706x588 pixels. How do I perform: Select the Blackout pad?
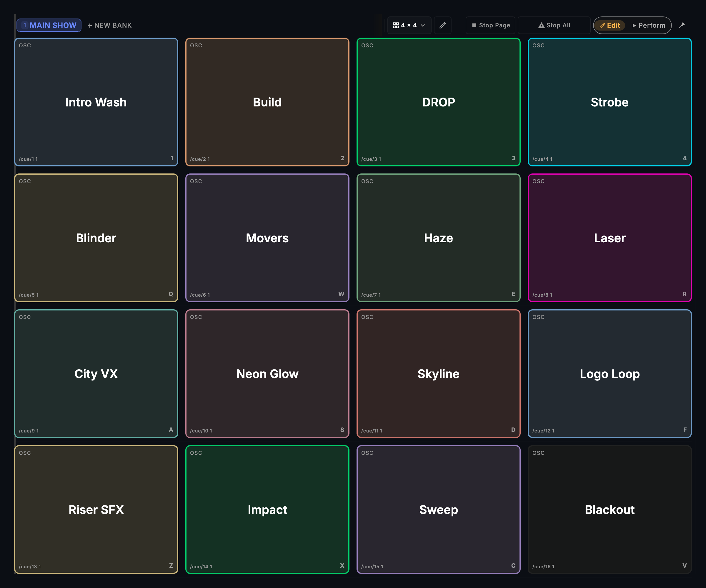pyautogui.click(x=610, y=510)
